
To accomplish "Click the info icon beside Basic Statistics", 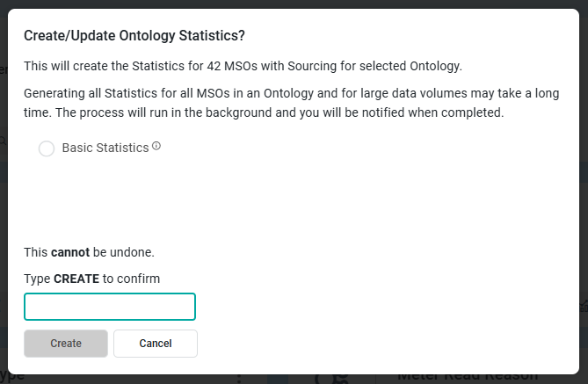I will pyautogui.click(x=156, y=147).
